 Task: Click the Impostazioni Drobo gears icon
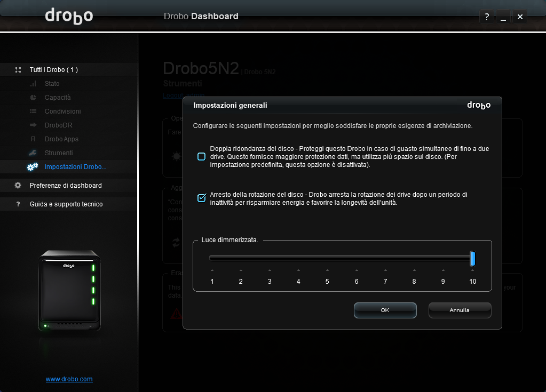tap(33, 167)
